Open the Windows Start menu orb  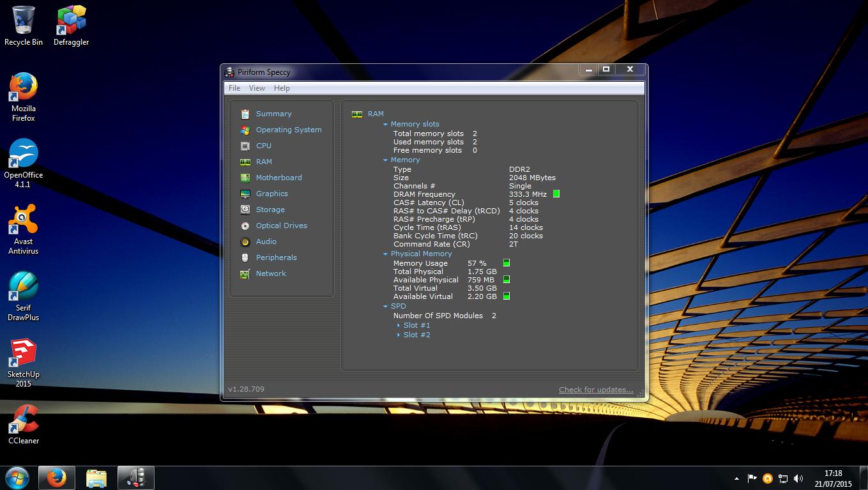[17, 478]
